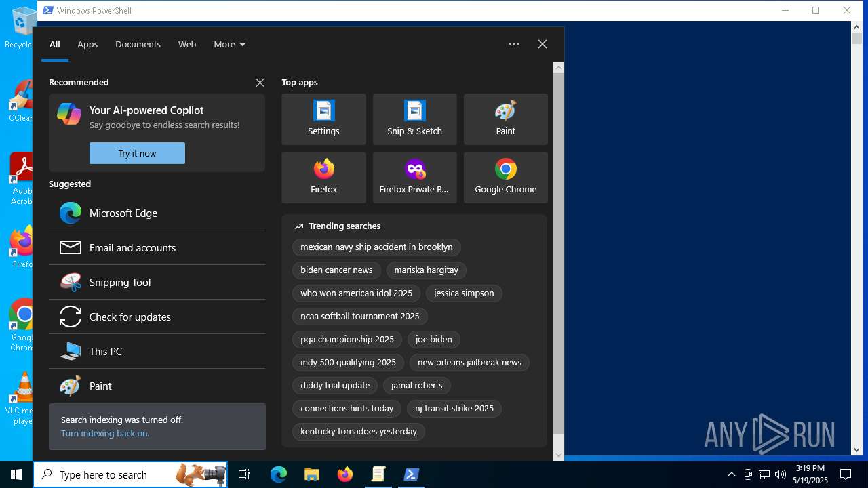Click the Copilot logo icon
Screen dimensions: 868x488
[x=69, y=114]
